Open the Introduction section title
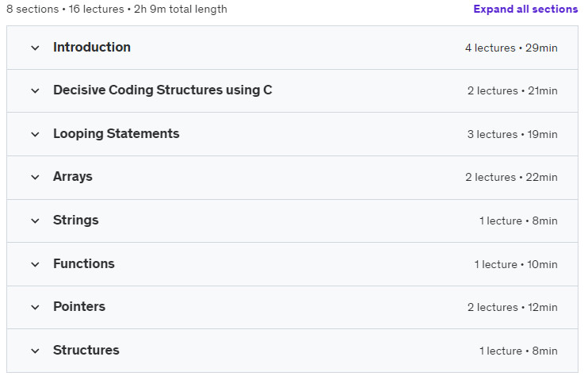588x376 pixels. tap(92, 48)
